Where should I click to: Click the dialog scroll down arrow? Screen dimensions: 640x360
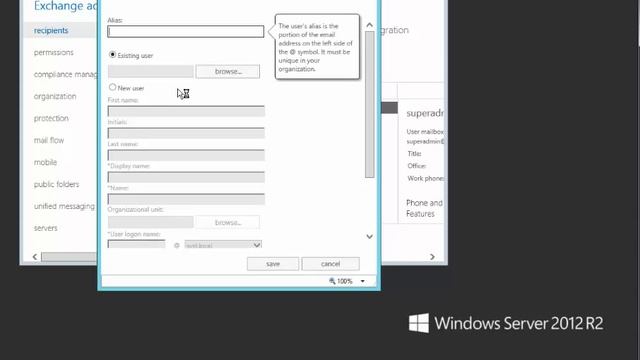369,237
